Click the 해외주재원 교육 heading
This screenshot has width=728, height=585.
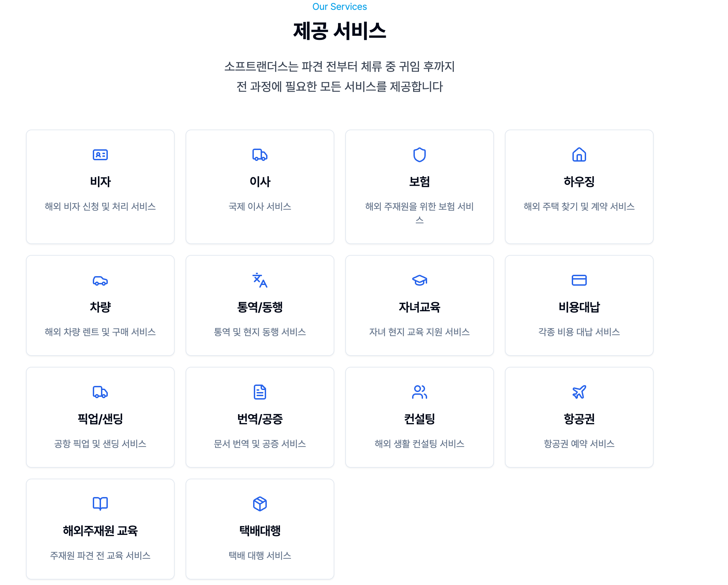point(100,531)
